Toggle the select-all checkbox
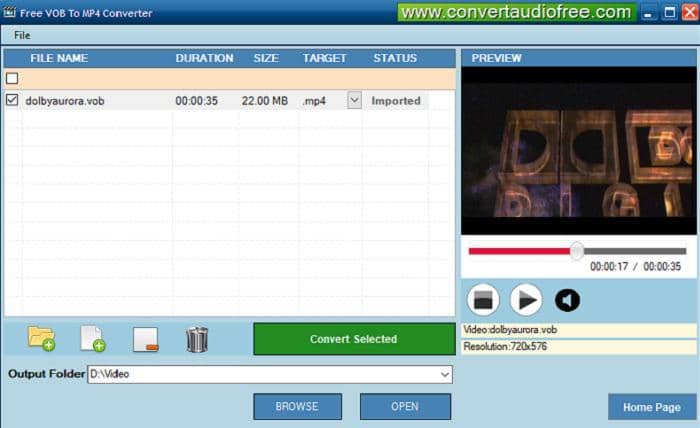This screenshot has height=428, width=700. point(12,79)
